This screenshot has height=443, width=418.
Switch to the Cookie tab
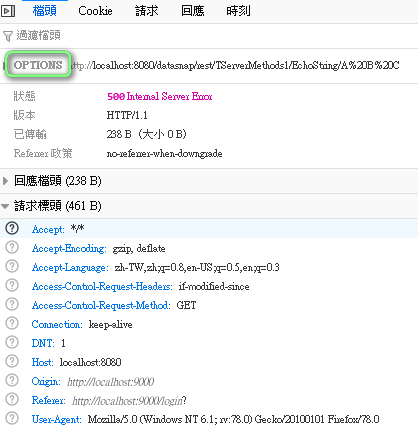[95, 11]
